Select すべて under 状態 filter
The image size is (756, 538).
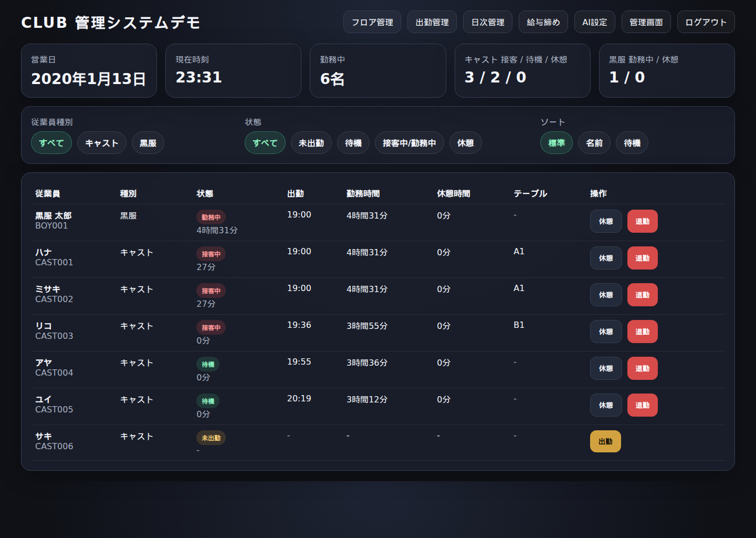pyautogui.click(x=265, y=143)
